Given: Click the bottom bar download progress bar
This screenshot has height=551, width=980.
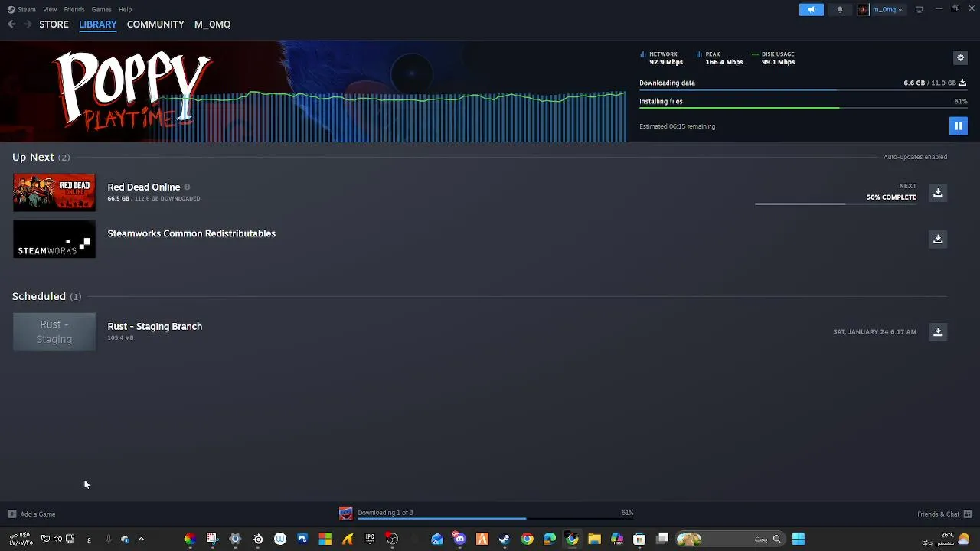Looking at the screenshot, I should click(x=495, y=519).
